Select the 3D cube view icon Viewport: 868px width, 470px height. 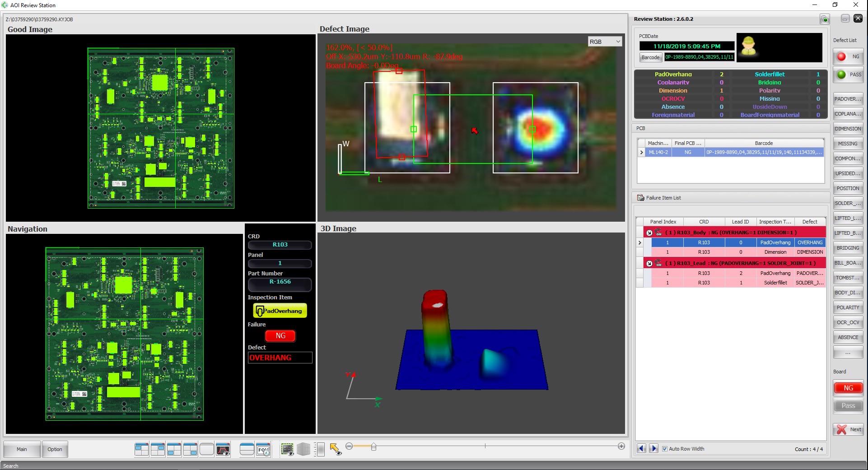[303, 449]
